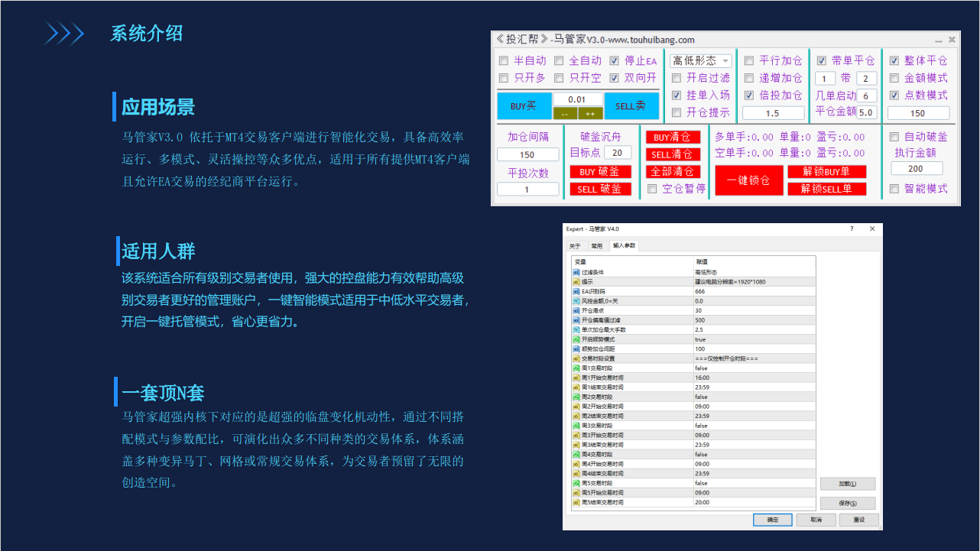Click the triple chevron icon beside 系统介绍

[x=64, y=34]
